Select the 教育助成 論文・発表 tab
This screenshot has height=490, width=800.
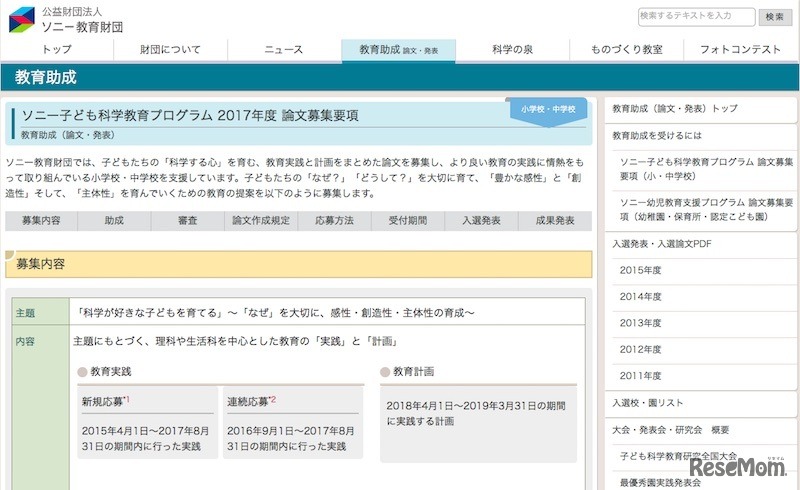click(x=398, y=50)
